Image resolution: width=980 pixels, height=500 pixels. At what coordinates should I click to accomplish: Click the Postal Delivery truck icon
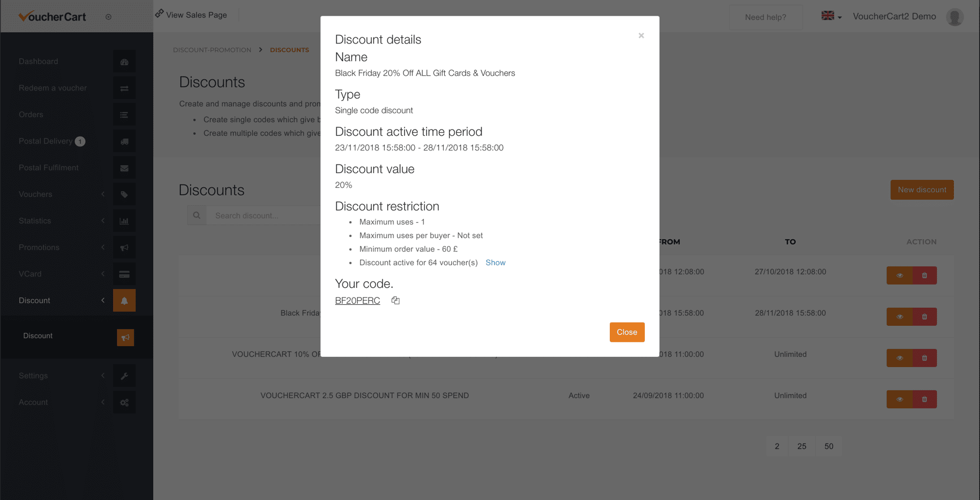124,141
